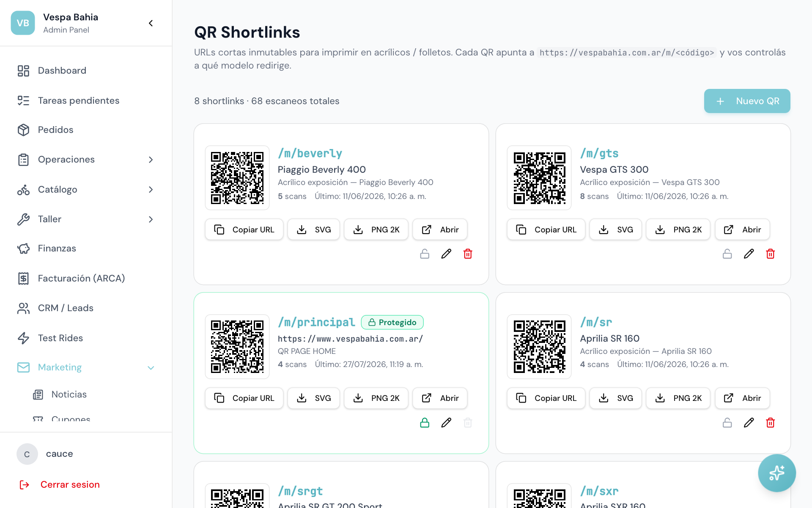Delete the /m/gts shortlink
This screenshot has width=812, height=508.
click(x=770, y=254)
